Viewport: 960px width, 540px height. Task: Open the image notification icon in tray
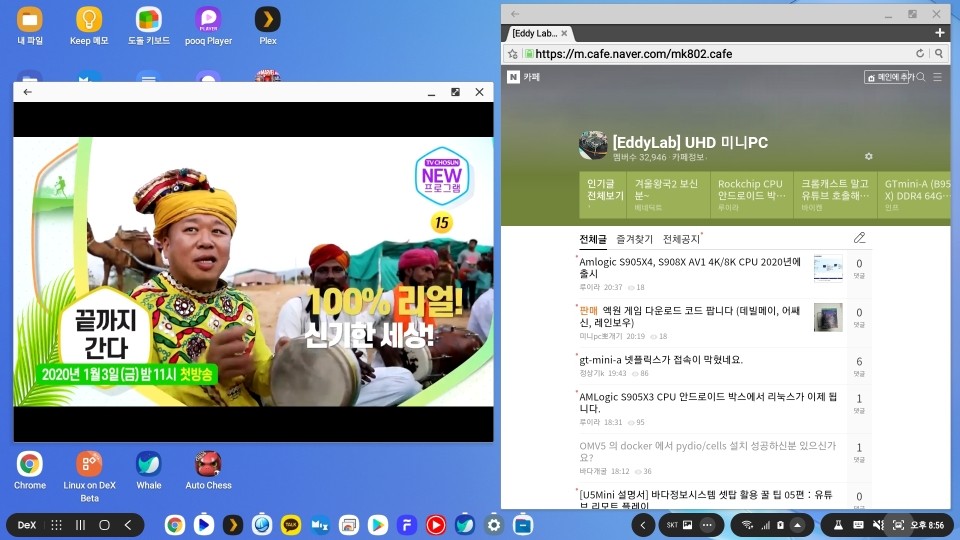[x=688, y=525]
